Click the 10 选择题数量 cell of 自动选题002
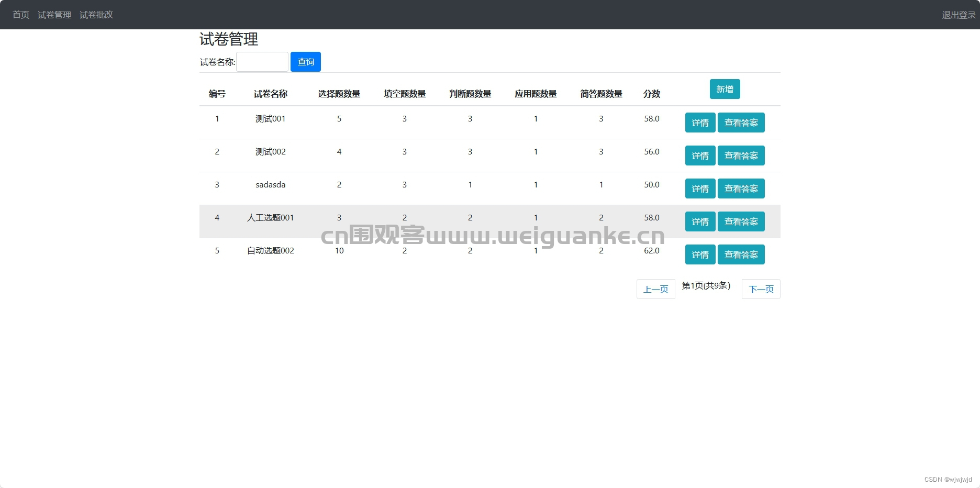The image size is (980, 488). tap(339, 251)
